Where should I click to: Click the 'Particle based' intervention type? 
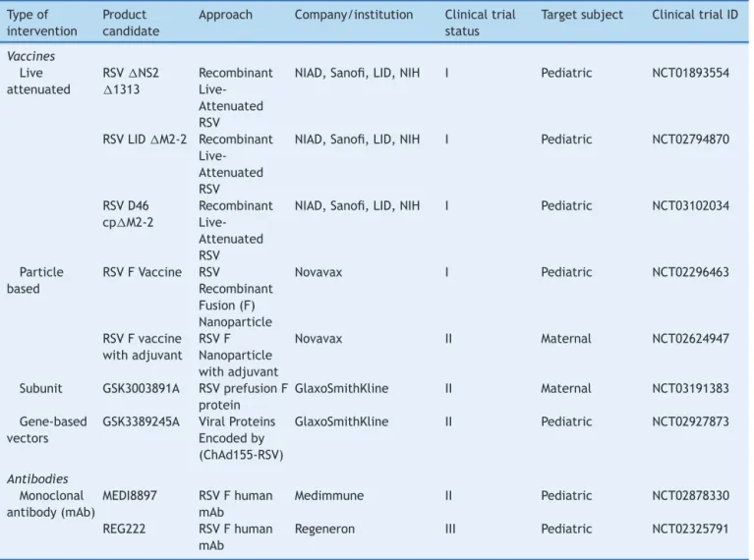35,280
